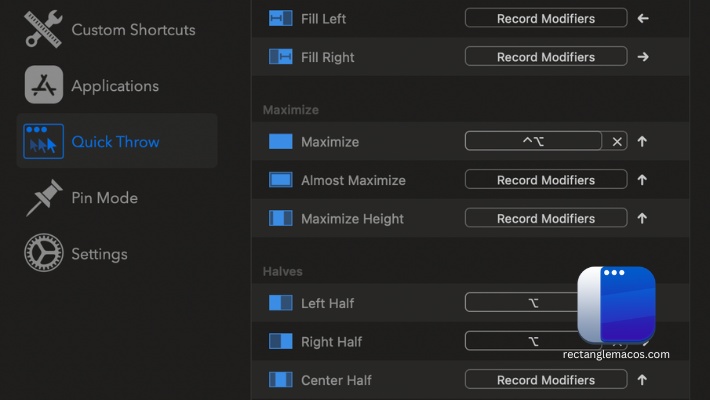Record modifiers for Fill Right
This screenshot has height=400, width=710.
pyautogui.click(x=546, y=57)
